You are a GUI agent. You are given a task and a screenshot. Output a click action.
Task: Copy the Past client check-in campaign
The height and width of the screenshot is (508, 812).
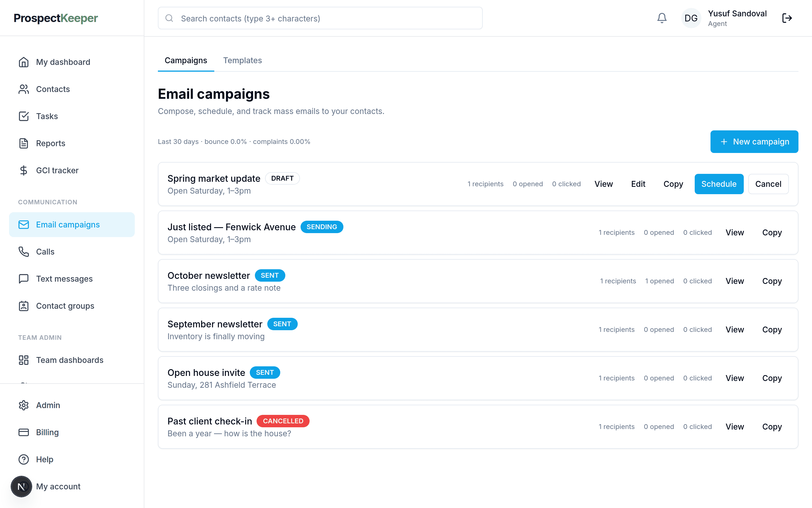tap(772, 427)
